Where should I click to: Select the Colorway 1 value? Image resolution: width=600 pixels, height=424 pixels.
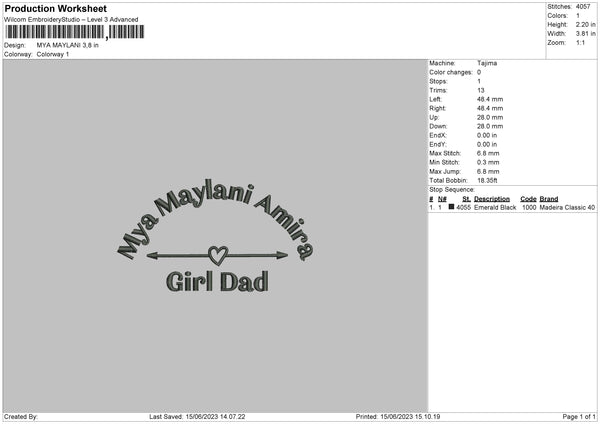pos(53,54)
